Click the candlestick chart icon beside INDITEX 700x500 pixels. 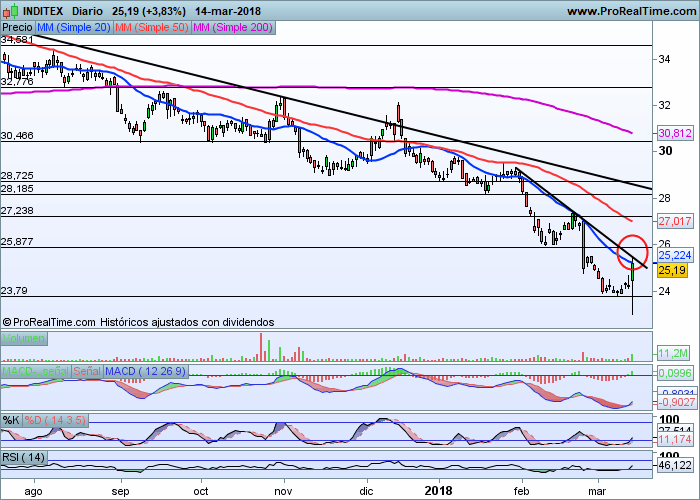coord(10,11)
